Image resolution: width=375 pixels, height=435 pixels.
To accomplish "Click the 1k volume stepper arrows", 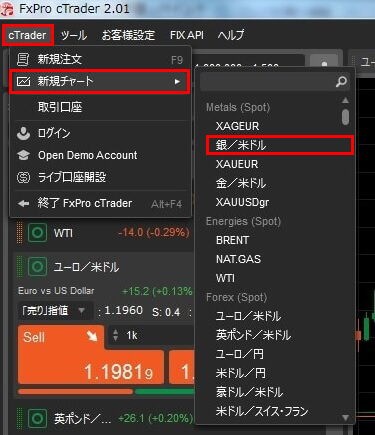I will point(115,335).
